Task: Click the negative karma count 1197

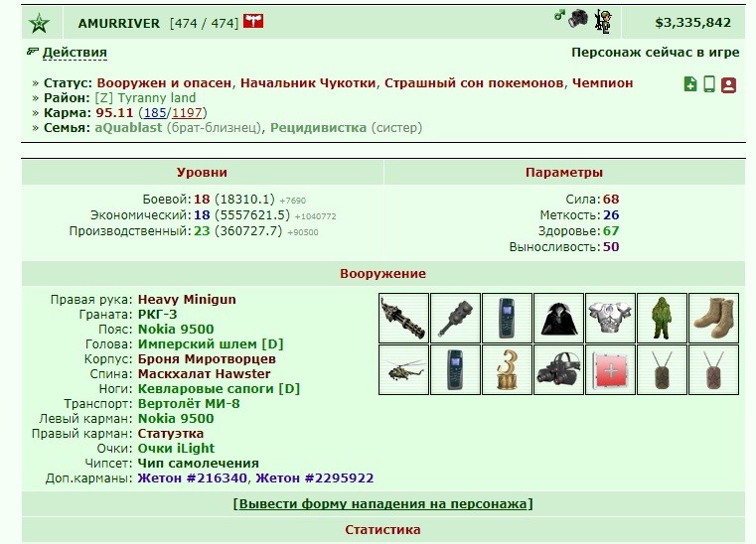Action: click(x=187, y=113)
